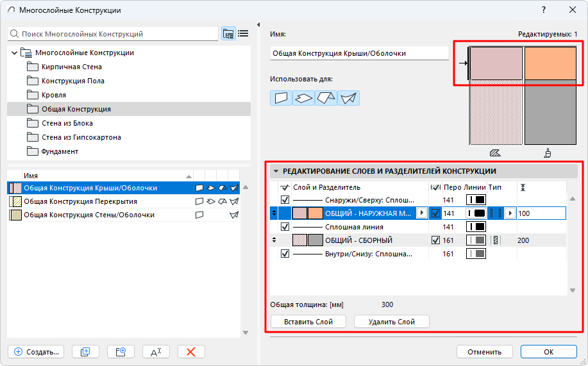Open layer type popup arrow in selected row
588x366 pixels.
[x=510, y=213]
